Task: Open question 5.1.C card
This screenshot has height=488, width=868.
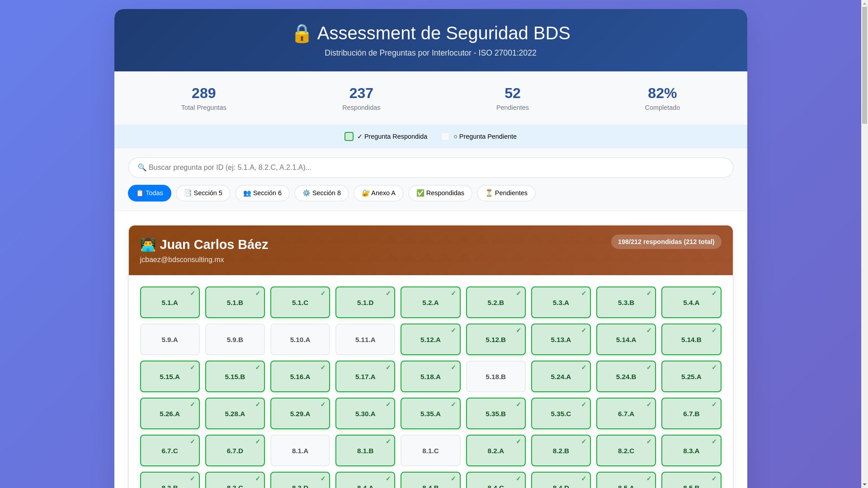Action: (300, 302)
